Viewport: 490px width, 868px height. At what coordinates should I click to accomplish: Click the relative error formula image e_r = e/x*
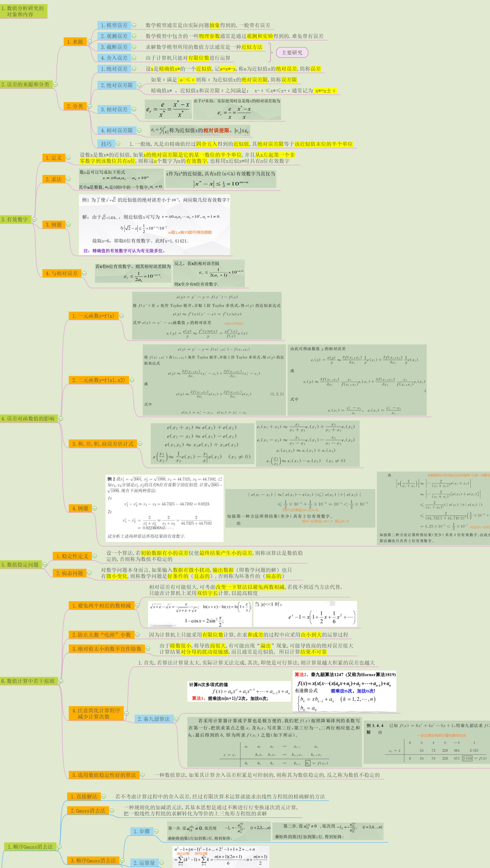click(x=168, y=109)
